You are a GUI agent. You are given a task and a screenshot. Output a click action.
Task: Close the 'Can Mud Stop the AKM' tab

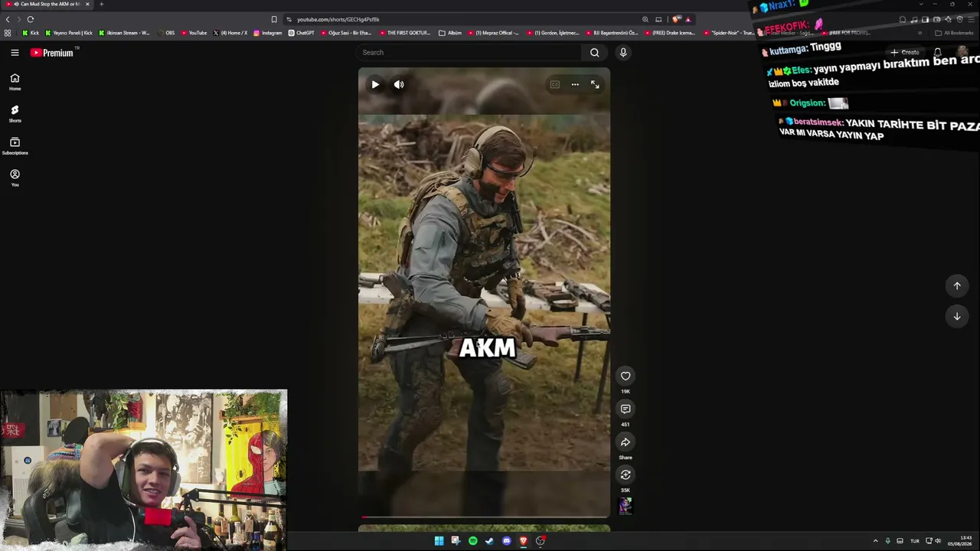pyautogui.click(x=87, y=4)
